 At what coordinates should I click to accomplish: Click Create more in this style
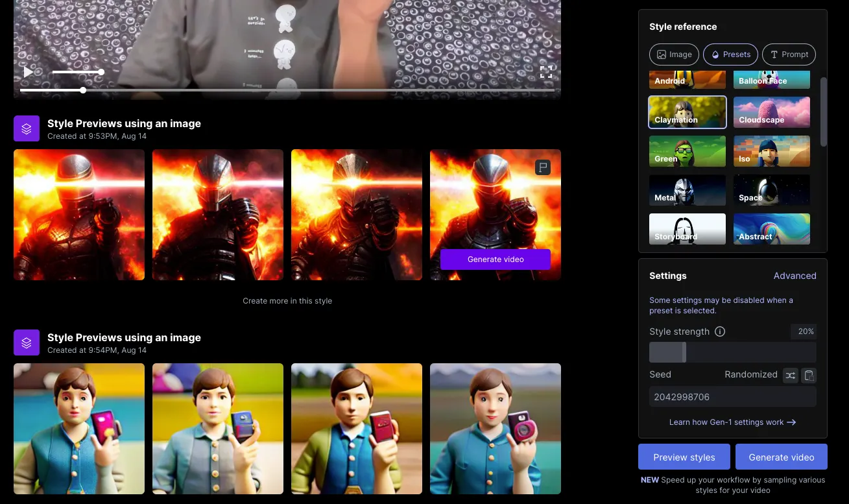[x=287, y=301]
